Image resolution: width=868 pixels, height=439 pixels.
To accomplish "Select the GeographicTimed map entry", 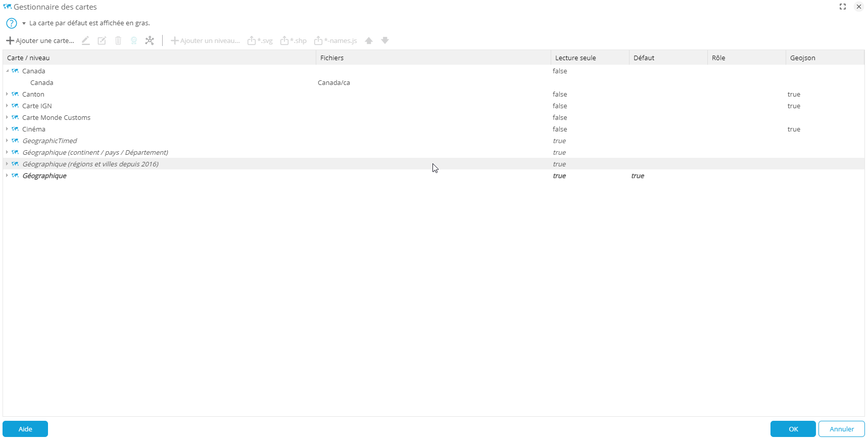I will (x=50, y=141).
